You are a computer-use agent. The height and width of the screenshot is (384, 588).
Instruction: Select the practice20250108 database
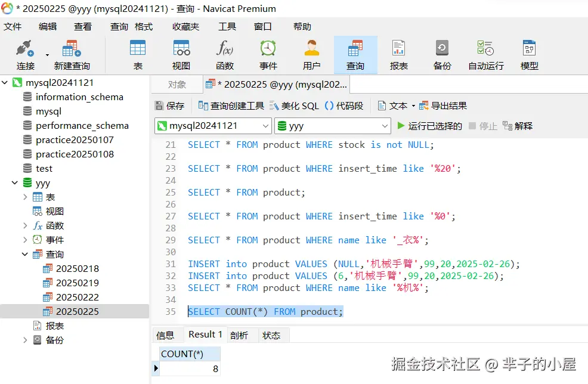point(75,154)
